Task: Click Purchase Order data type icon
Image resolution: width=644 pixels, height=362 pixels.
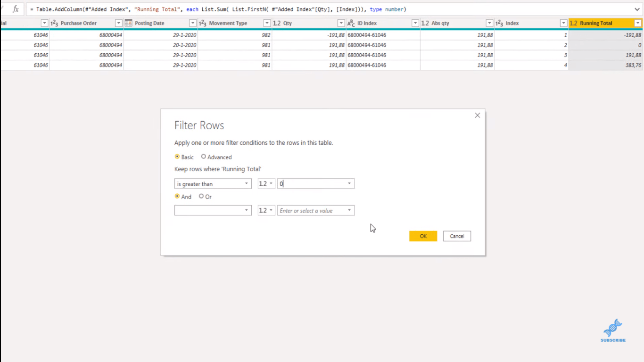Action: 54,23
